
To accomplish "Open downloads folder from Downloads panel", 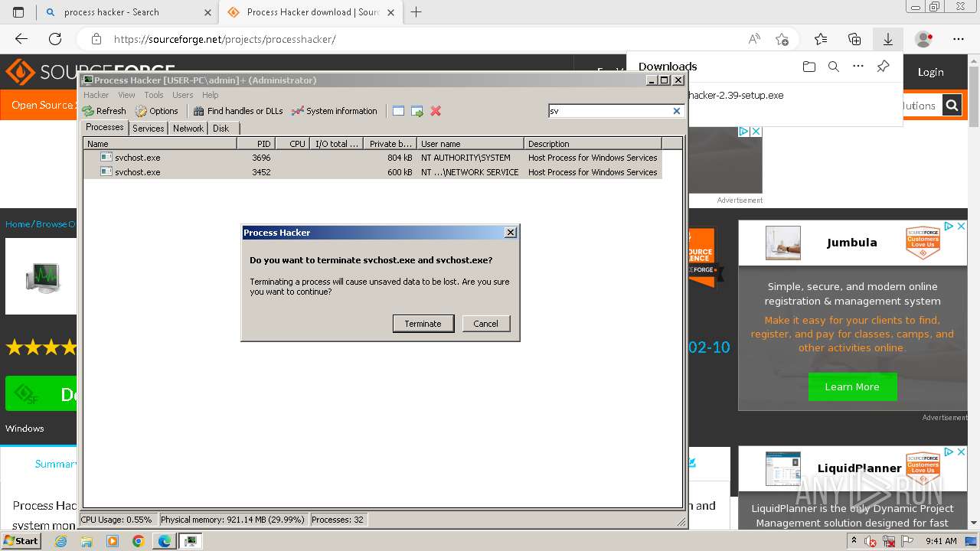I will (x=809, y=67).
